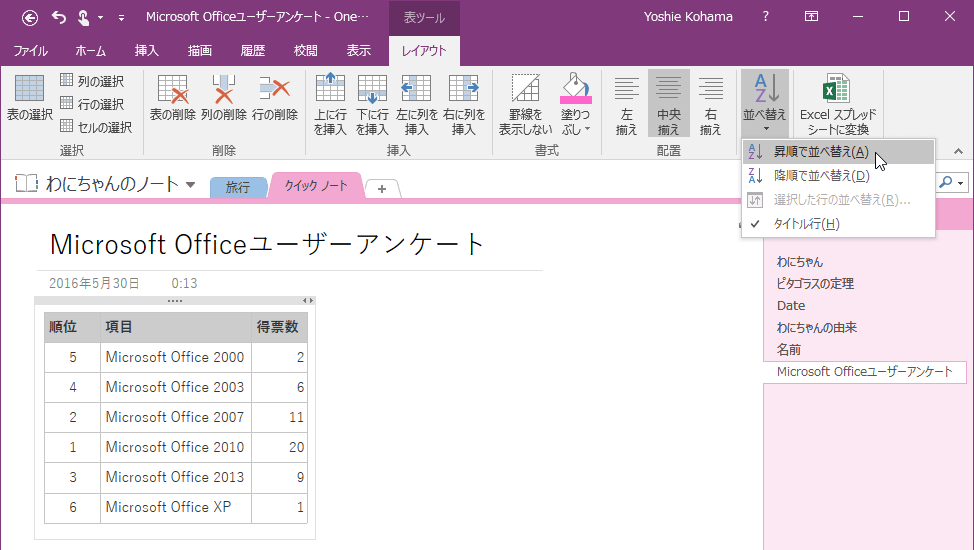Switch to the Draw (描画) tab
The width and height of the screenshot is (974, 550).
click(200, 51)
